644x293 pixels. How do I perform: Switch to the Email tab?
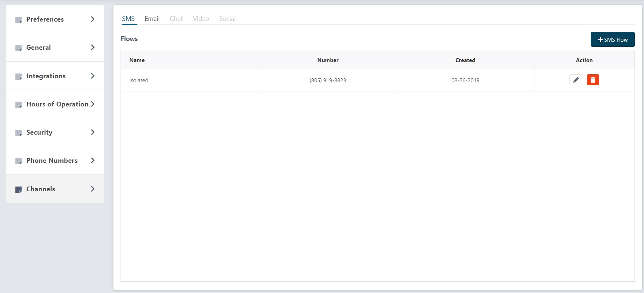(x=152, y=19)
